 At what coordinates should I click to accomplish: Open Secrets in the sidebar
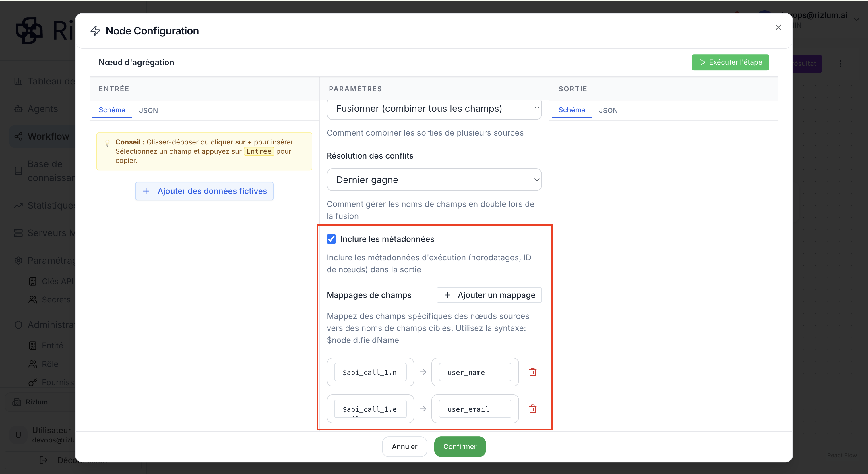pos(50,300)
